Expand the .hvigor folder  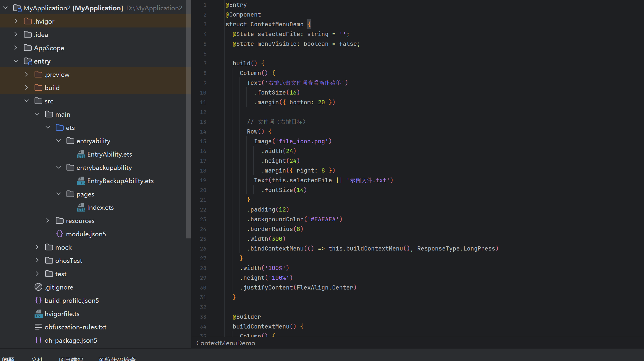click(x=16, y=21)
